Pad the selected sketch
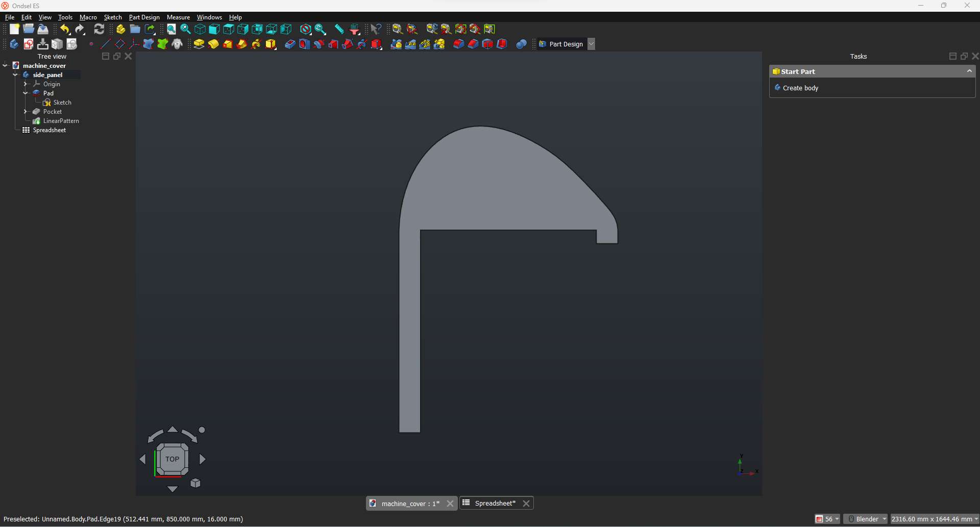Viewport: 980px width, 527px height. pyautogui.click(x=199, y=44)
